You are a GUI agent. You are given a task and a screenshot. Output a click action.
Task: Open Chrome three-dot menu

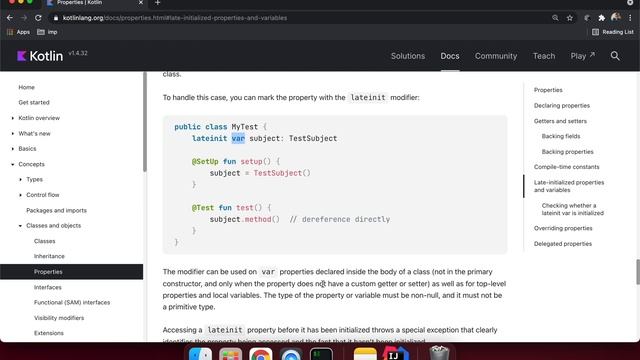point(631,18)
